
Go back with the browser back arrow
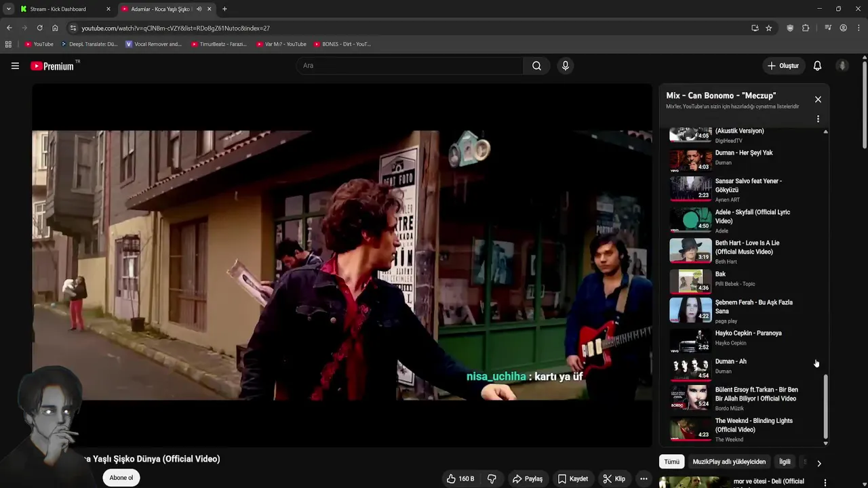pos(9,28)
